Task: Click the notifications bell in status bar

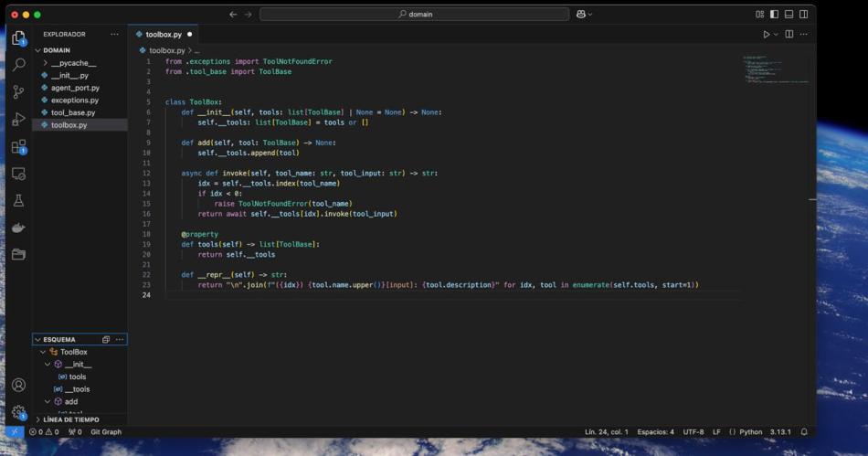Action: pyautogui.click(x=804, y=432)
